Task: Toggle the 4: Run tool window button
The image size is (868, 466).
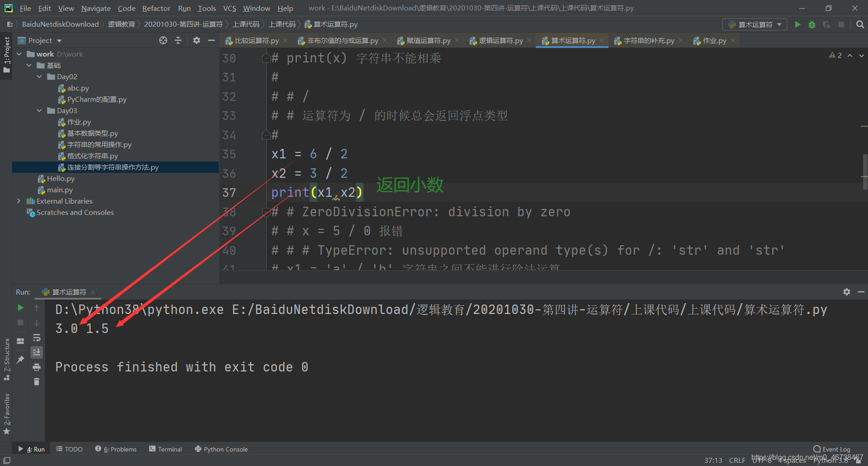Action: click(31, 449)
